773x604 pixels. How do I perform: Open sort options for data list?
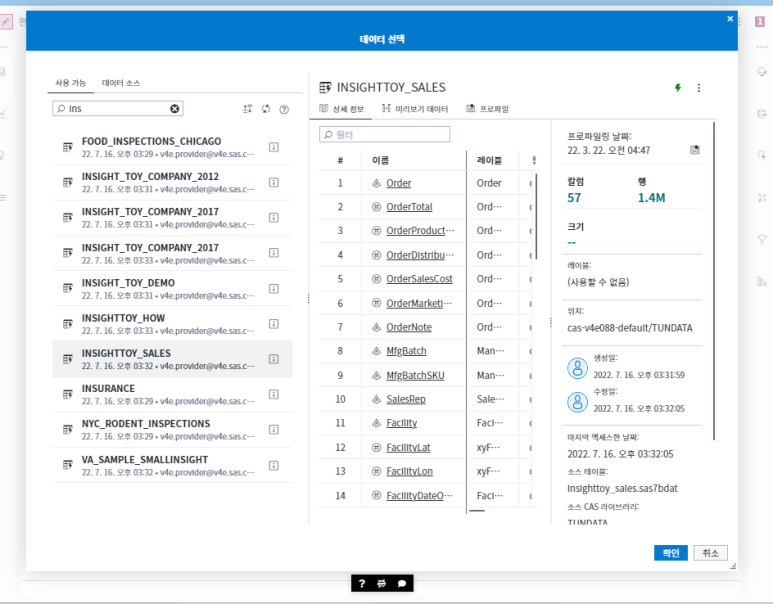pos(247,109)
